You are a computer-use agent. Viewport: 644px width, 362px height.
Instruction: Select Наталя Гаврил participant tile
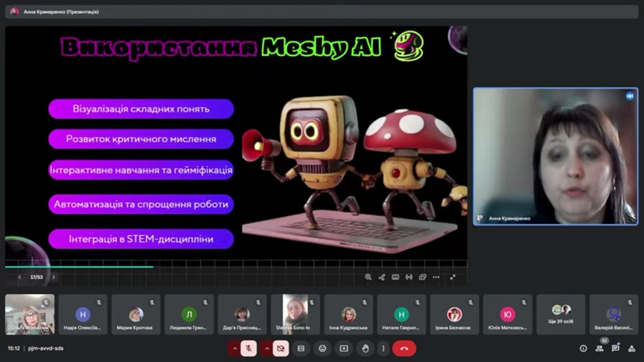click(401, 314)
